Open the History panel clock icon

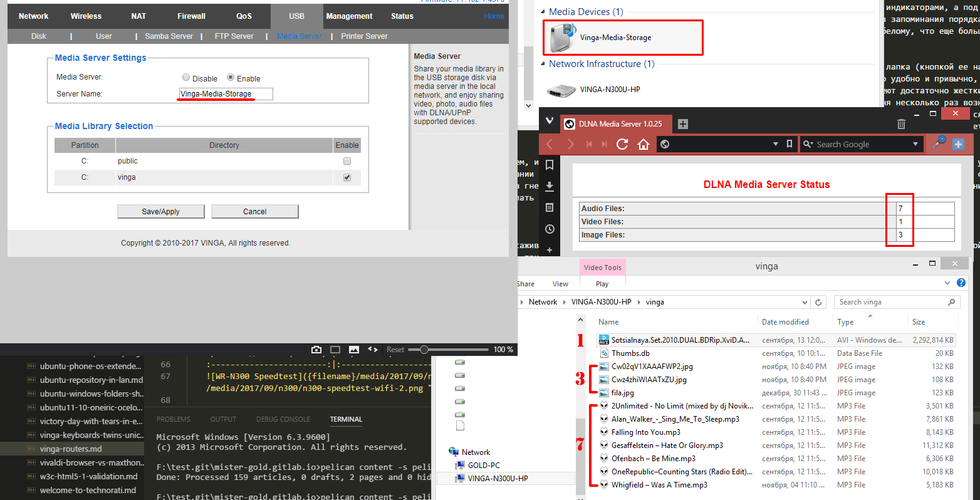pos(550,229)
